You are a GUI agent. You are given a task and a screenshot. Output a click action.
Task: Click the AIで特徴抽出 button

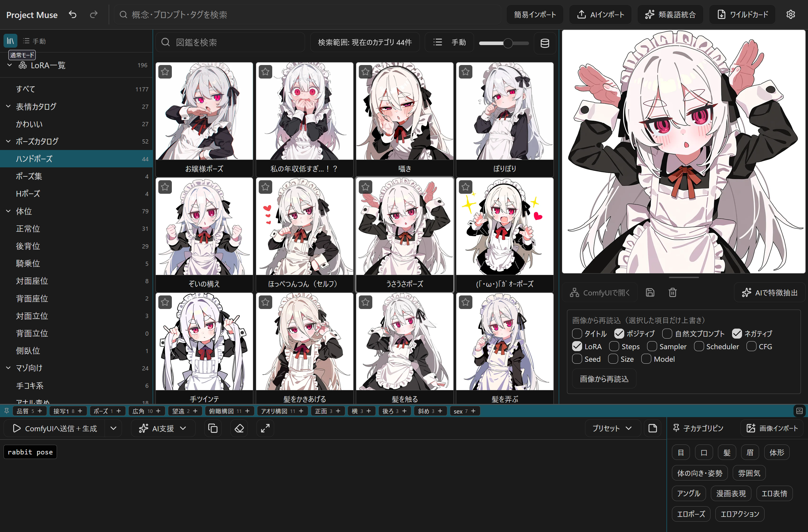(x=769, y=293)
